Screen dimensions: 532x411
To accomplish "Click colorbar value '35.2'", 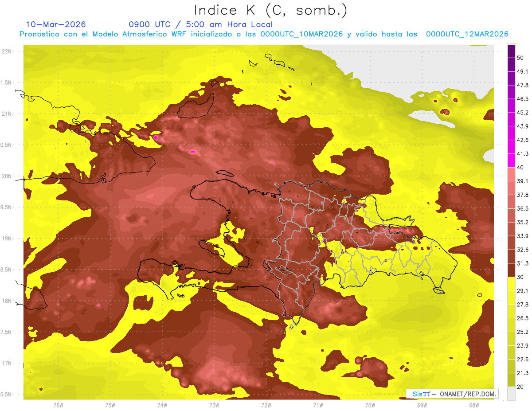I will [x=523, y=222].
